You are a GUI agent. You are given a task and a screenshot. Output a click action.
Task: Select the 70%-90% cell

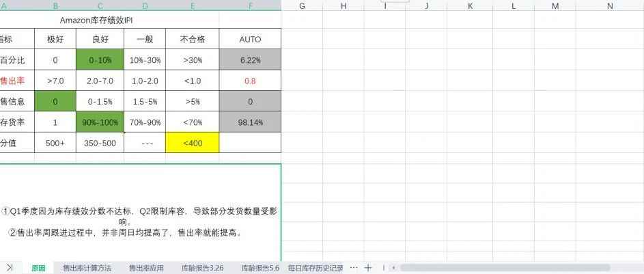145,122
